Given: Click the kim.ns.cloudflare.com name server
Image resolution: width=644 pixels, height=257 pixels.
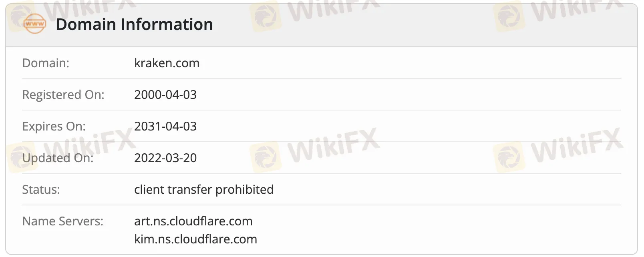Looking at the screenshot, I should (x=196, y=239).
